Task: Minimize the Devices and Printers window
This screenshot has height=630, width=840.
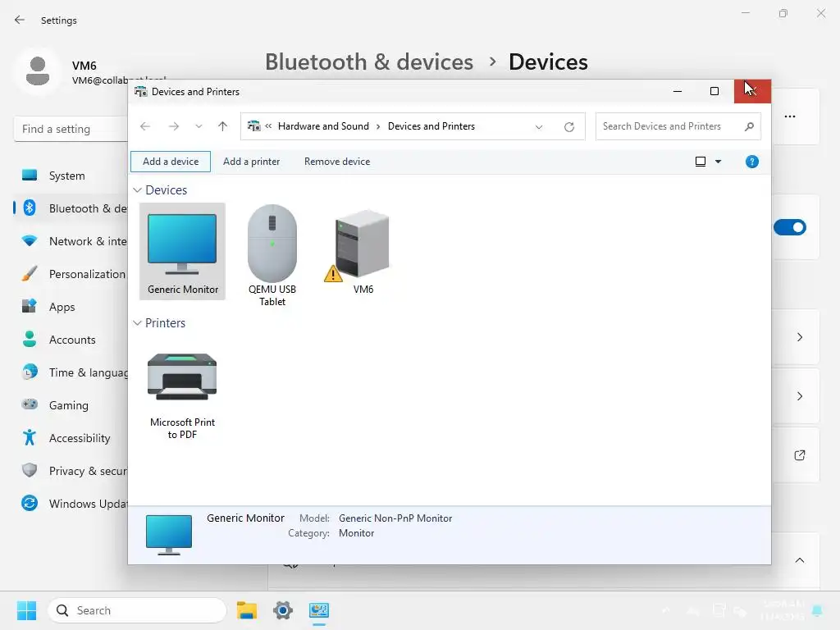Action: [x=677, y=91]
